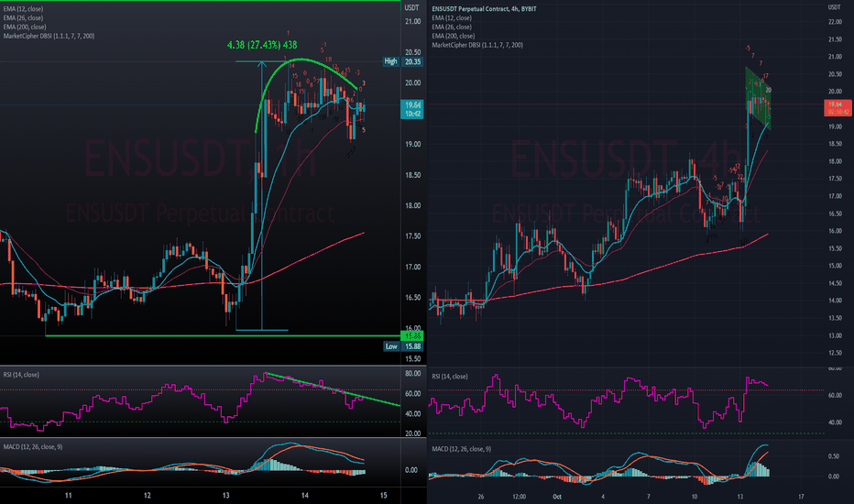Click 40.00 on 4h RSI scale

[835, 422]
